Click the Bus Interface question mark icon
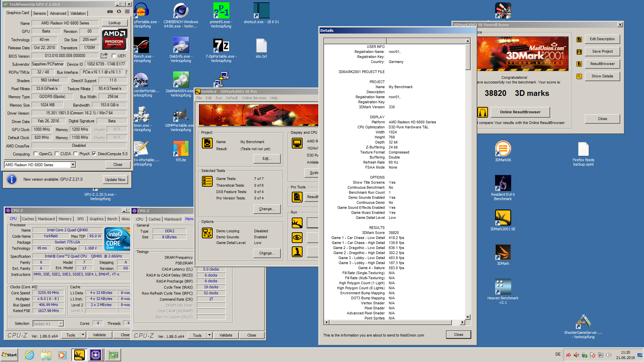The image size is (644, 362). [x=126, y=72]
